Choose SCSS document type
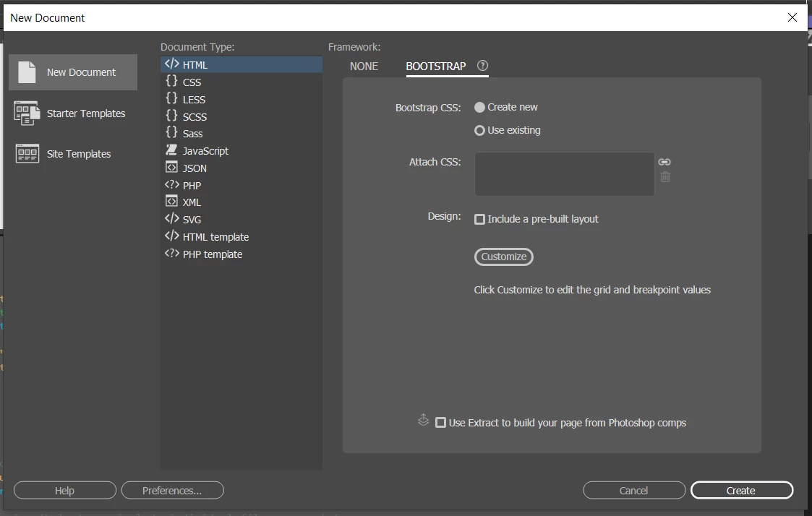Screen dimensions: 812x516 point(242,116)
